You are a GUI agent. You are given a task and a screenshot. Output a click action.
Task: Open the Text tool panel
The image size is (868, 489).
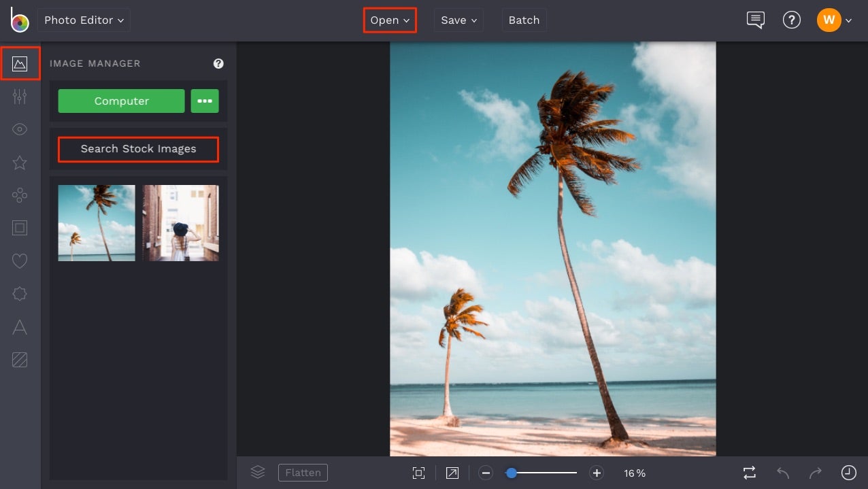pos(19,327)
